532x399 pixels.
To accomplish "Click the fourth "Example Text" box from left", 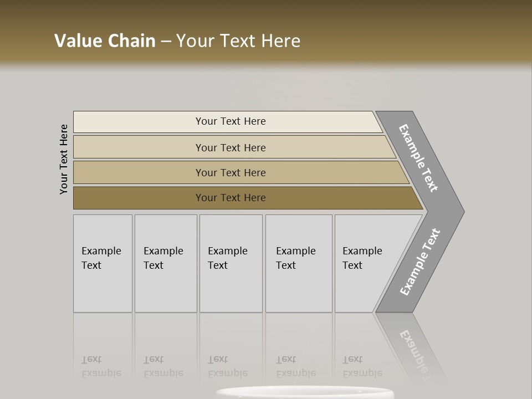I will (x=299, y=263).
